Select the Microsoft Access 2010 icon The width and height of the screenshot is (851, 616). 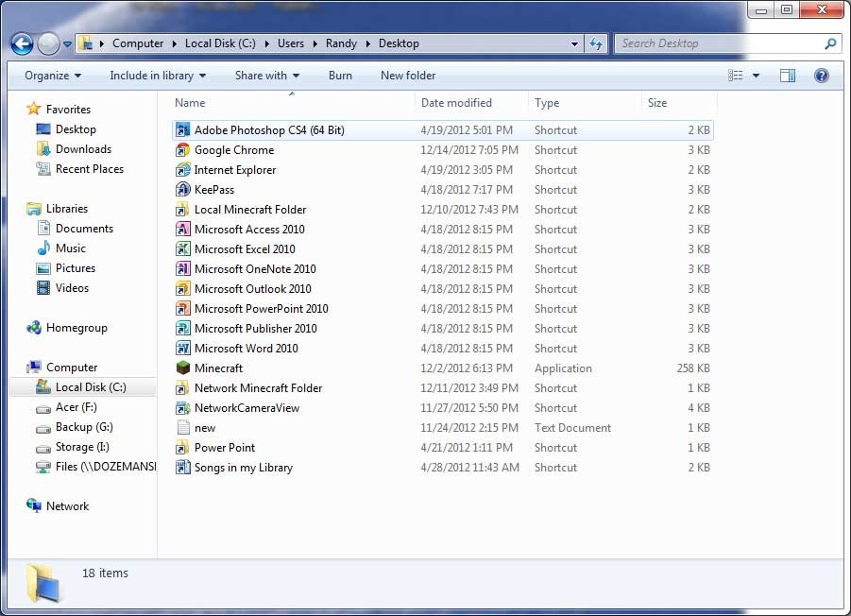183,230
